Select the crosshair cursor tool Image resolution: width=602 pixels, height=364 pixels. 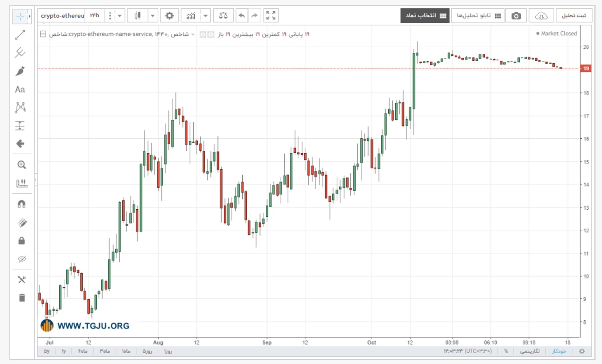pyautogui.click(x=20, y=16)
